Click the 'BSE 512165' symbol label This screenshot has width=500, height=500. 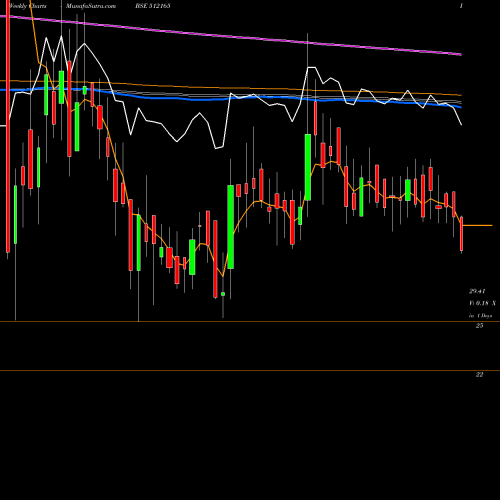click(x=153, y=6)
